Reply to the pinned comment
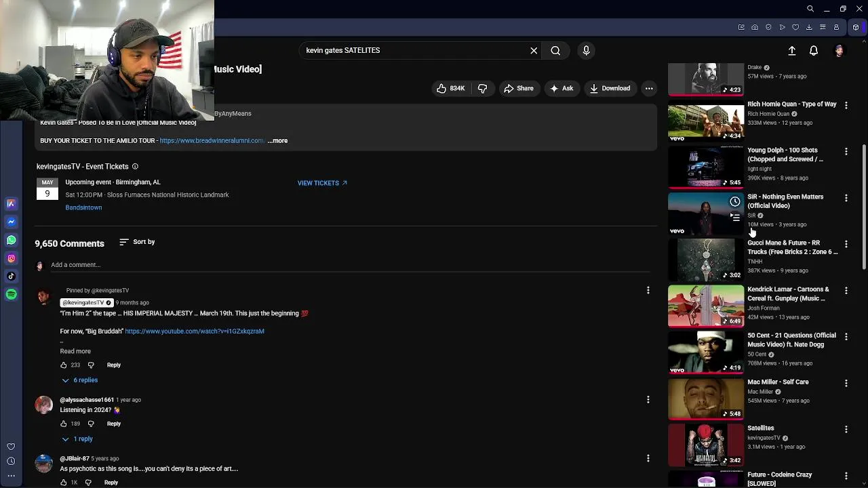This screenshot has width=868, height=488. [113, 365]
